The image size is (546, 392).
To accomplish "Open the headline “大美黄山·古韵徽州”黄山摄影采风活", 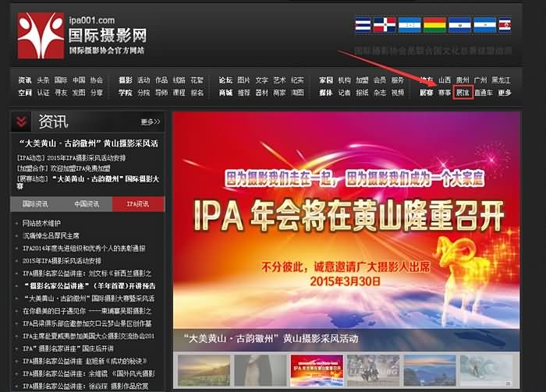I will pos(88,143).
